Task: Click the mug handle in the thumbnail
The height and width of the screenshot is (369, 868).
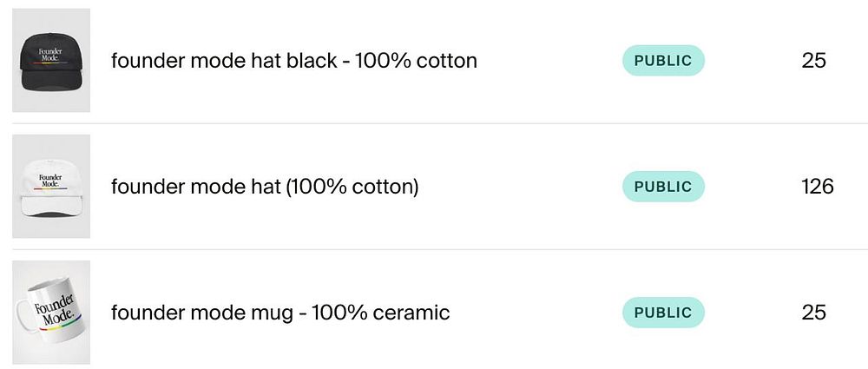Action: [x=21, y=313]
